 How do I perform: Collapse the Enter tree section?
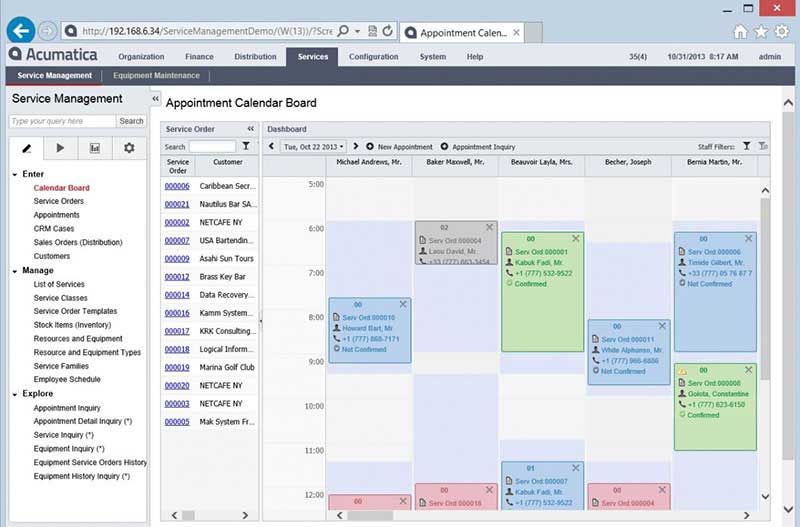point(15,174)
